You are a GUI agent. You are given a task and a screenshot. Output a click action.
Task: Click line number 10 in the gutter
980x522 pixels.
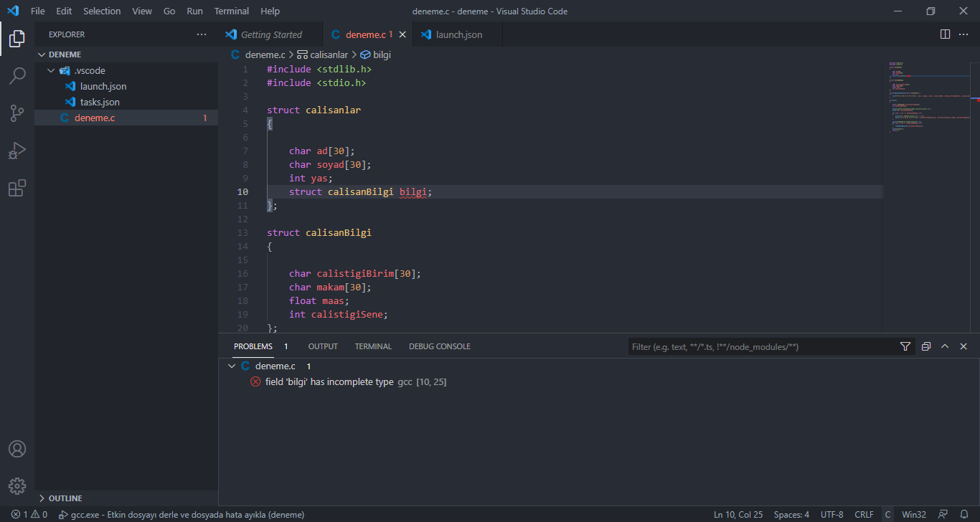(x=242, y=192)
